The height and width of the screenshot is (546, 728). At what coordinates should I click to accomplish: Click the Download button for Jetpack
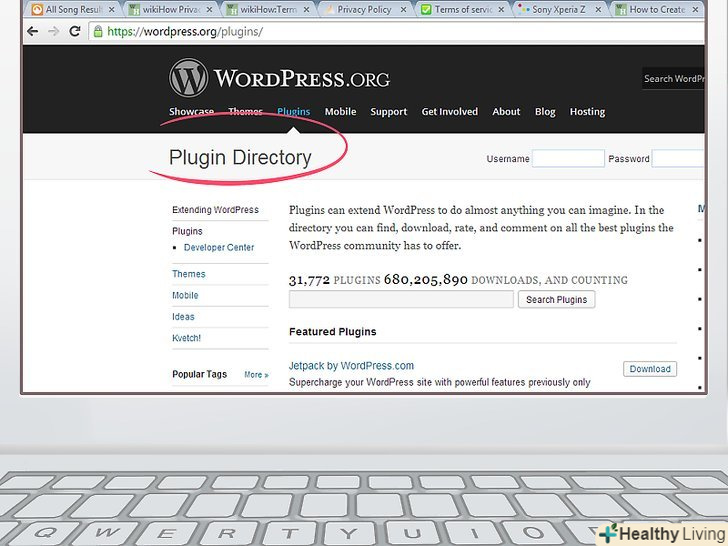pos(650,369)
